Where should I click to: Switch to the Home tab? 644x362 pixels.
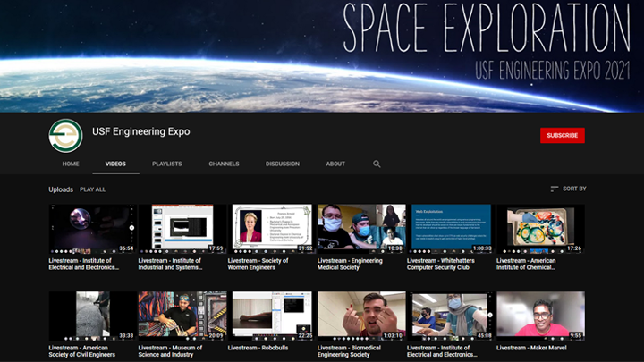click(x=71, y=164)
